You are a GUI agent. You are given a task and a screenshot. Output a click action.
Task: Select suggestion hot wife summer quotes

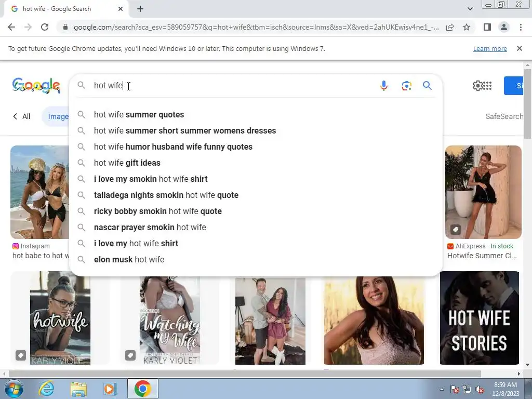(256, 115)
